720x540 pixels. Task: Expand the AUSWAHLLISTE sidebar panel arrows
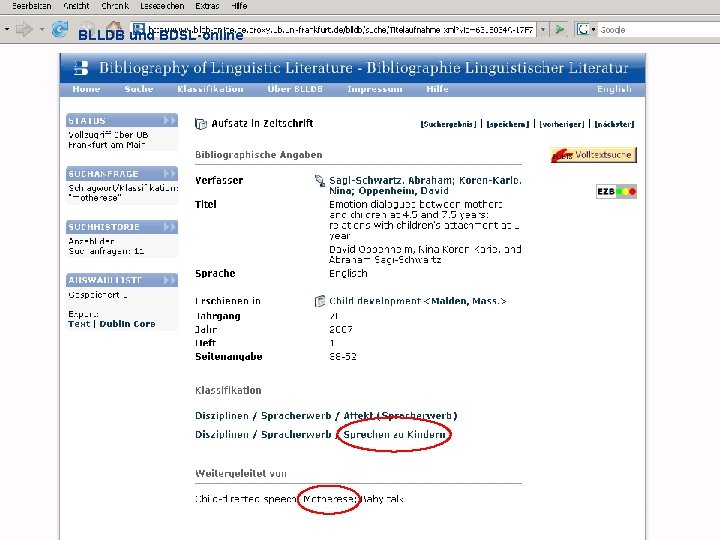pos(169,280)
